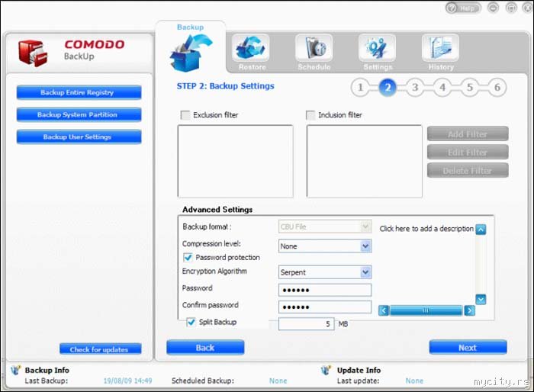This screenshot has width=534, height=392.
Task: Click the horizontal scrollbar thumb in description box
Action: pyautogui.click(x=426, y=310)
